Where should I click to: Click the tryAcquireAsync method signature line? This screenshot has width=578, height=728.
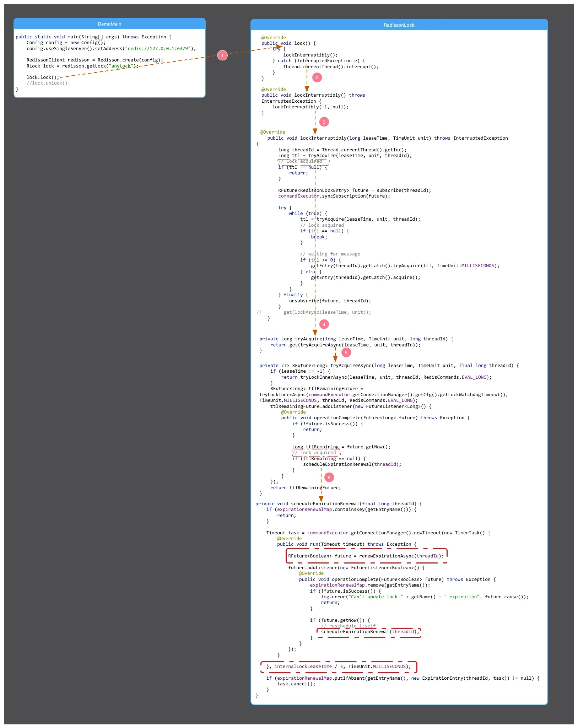click(389, 366)
